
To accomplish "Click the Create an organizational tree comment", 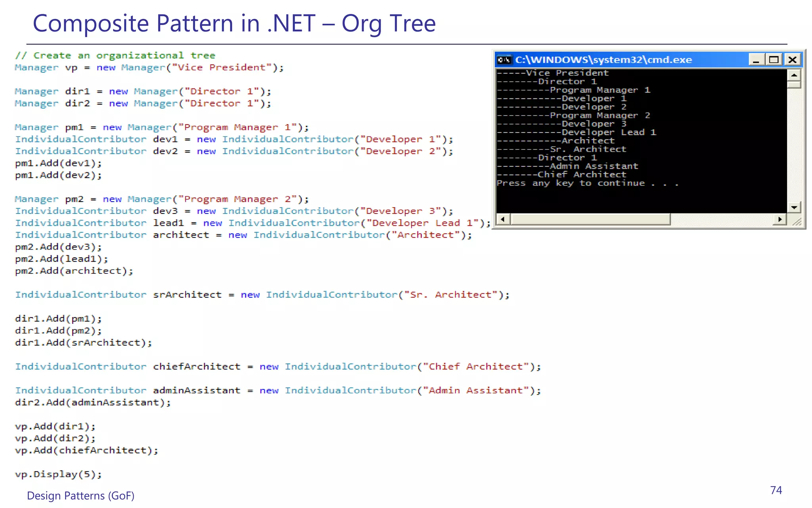I will (x=115, y=56).
